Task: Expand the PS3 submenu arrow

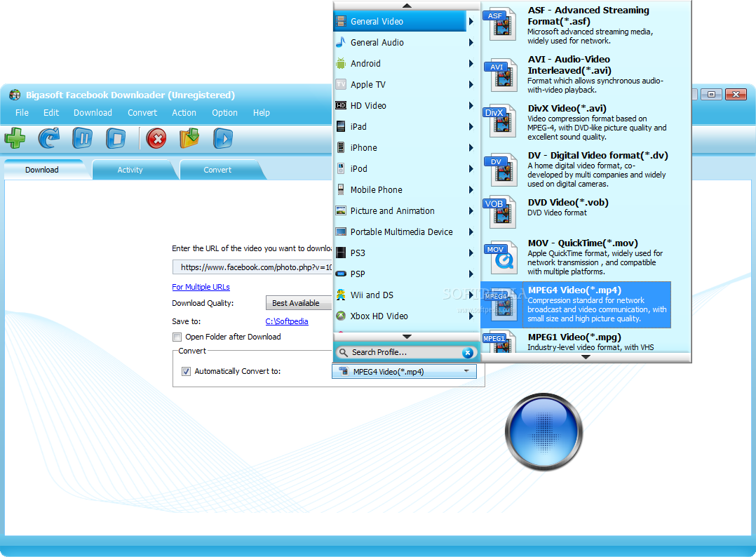Action: pyautogui.click(x=471, y=253)
